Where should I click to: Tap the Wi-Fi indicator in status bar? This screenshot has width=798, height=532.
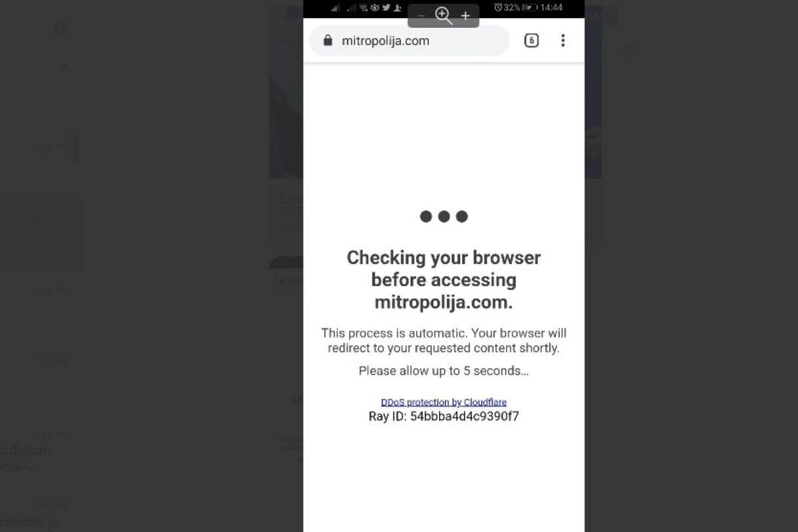click(x=363, y=8)
